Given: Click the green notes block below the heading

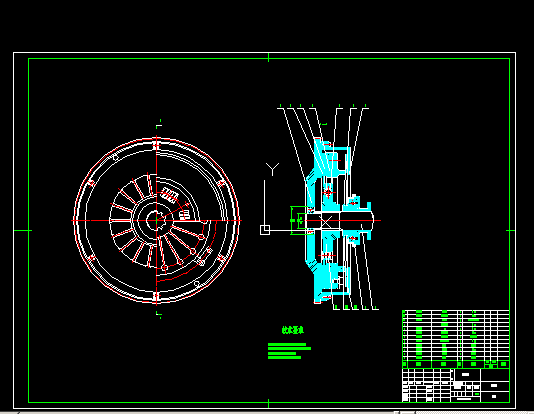Looking at the screenshot, I should [x=289, y=351].
